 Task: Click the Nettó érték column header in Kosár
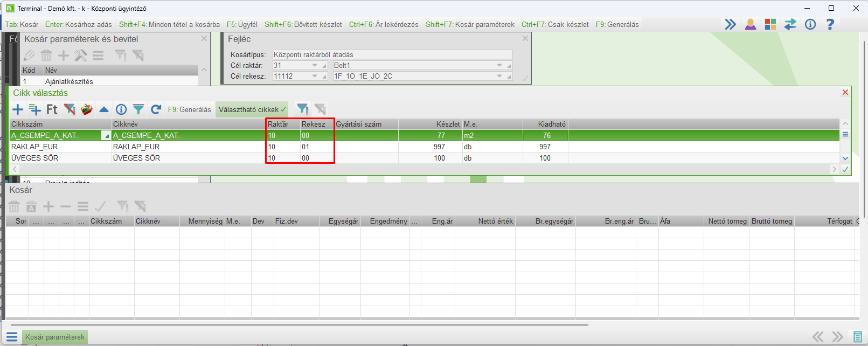point(485,221)
